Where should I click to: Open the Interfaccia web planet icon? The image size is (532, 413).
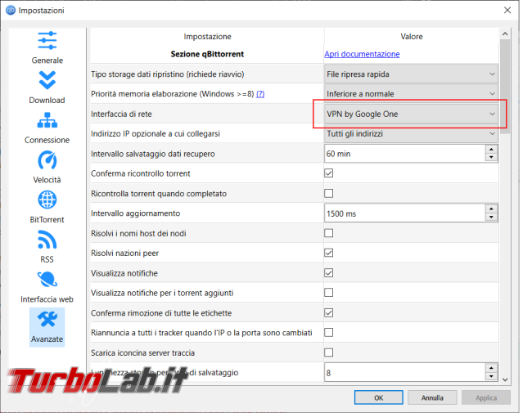[x=47, y=280]
